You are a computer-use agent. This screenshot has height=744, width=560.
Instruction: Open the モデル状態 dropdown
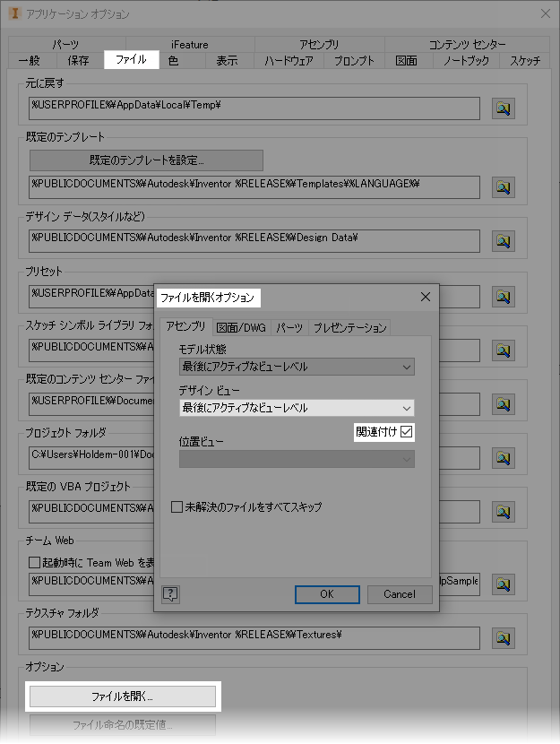tap(297, 367)
